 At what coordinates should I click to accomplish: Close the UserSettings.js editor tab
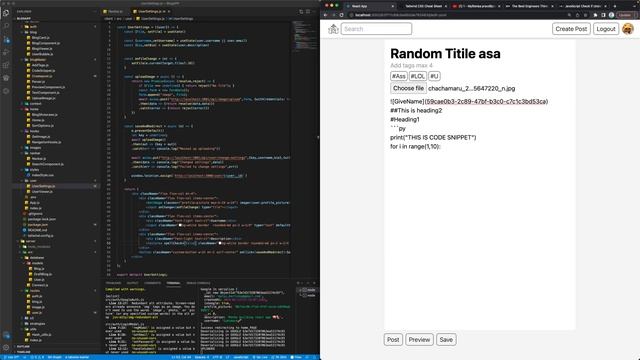click(169, 11)
